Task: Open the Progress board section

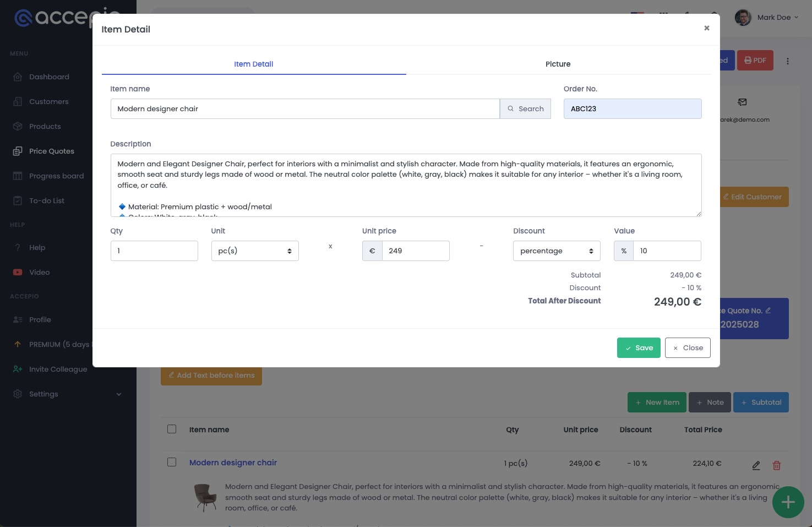Action: point(56,176)
